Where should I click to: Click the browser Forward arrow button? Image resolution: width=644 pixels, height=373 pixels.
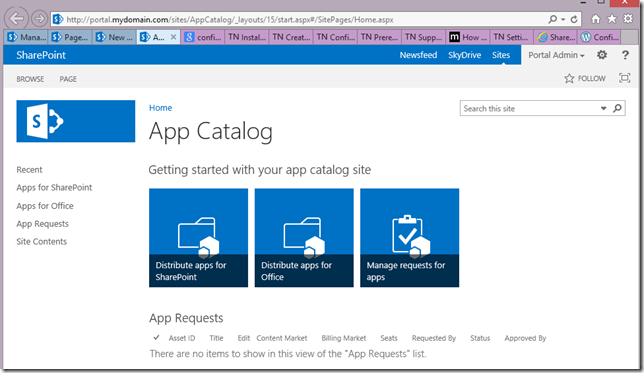pos(39,18)
